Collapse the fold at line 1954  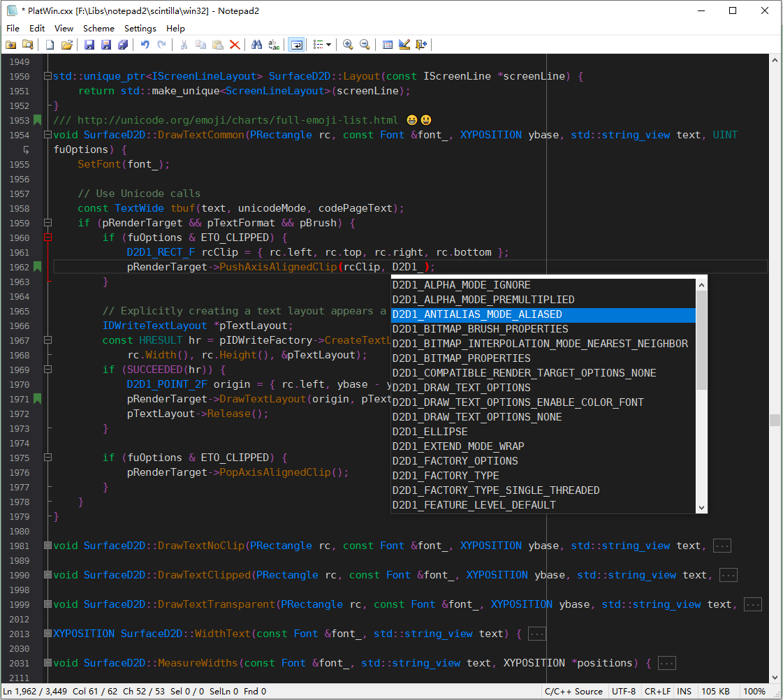coord(48,135)
